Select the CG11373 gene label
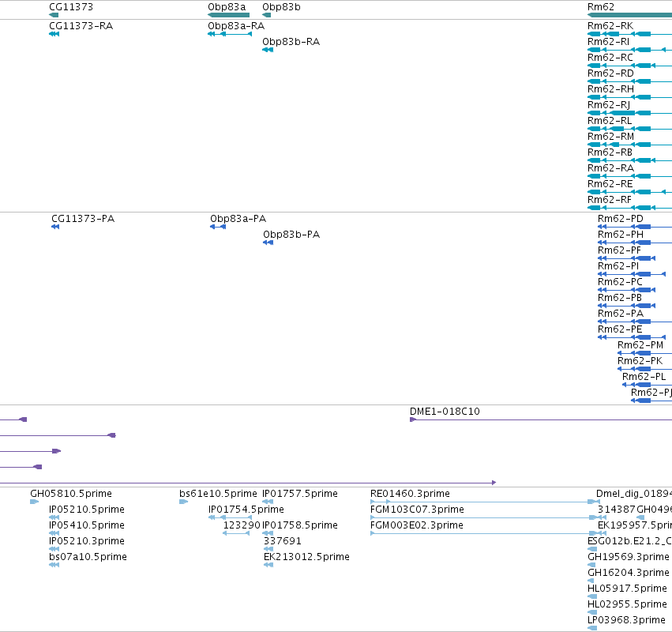Screen dimensions: 672x632 [x=71, y=7]
